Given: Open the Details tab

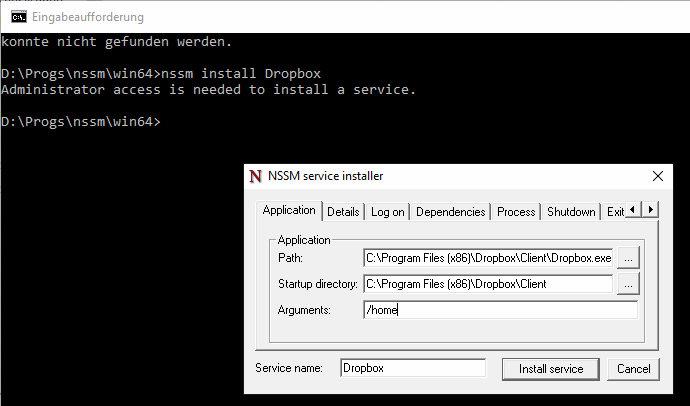Looking at the screenshot, I should pos(343,212).
